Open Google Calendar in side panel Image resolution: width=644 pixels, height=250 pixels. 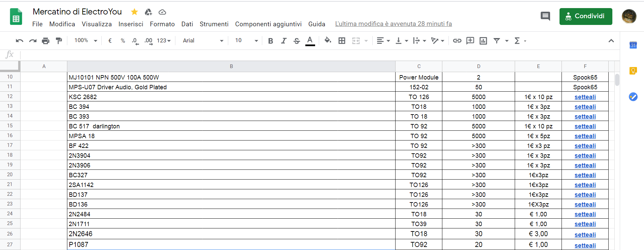[x=633, y=45]
